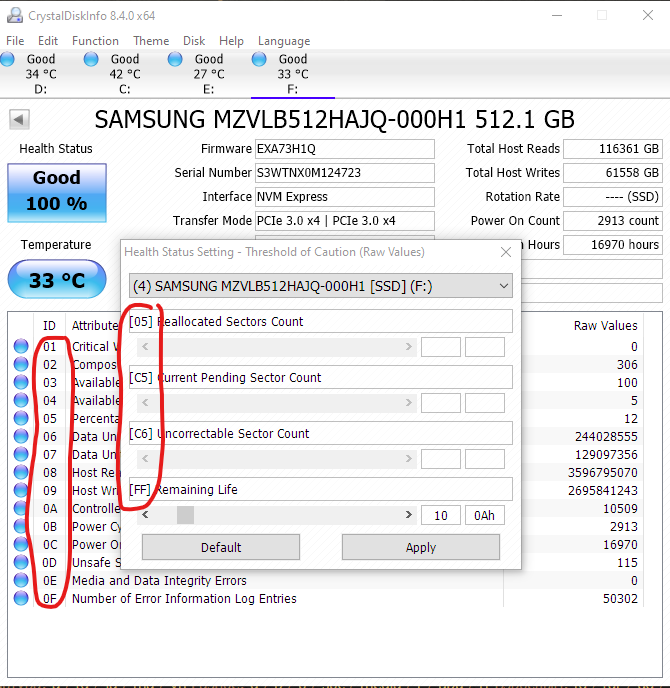The height and width of the screenshot is (688, 670).
Task: Click the Raw Values column header
Action: click(x=606, y=326)
